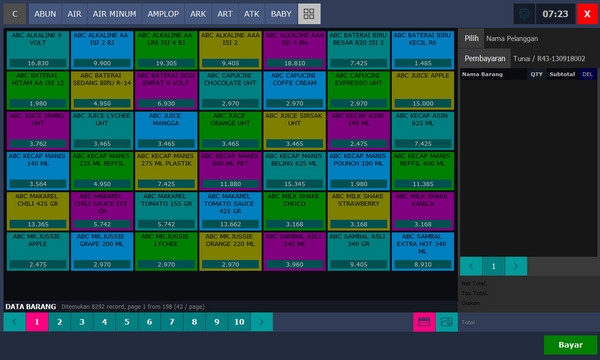
Task: Open the all-categories grid icon
Action: (x=309, y=14)
